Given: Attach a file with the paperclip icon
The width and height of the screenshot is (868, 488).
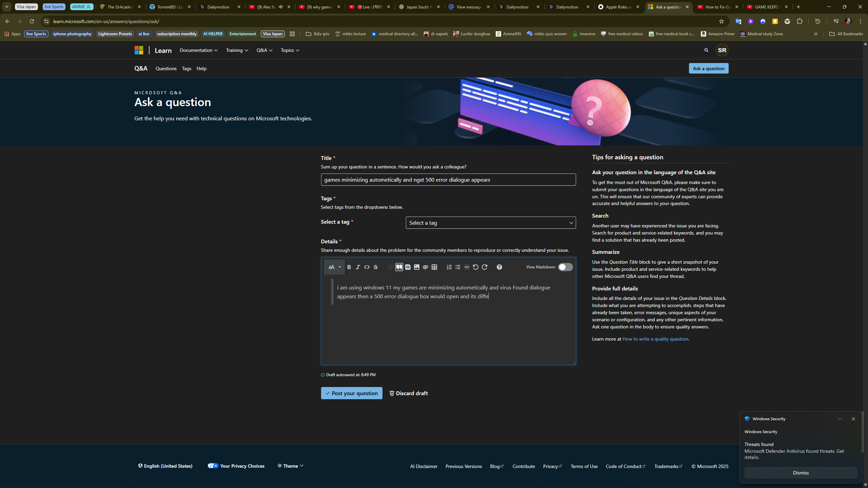Looking at the screenshot, I should coord(426,267).
